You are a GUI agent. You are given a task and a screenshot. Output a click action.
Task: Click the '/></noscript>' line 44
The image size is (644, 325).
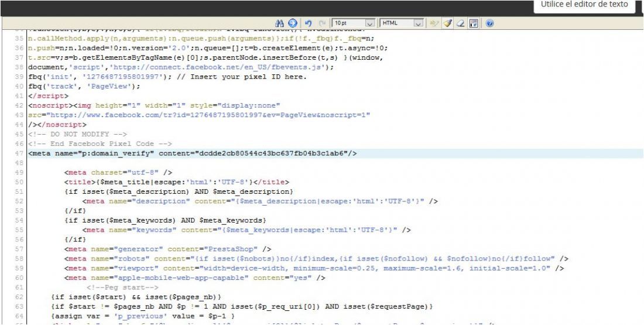[x=57, y=125]
